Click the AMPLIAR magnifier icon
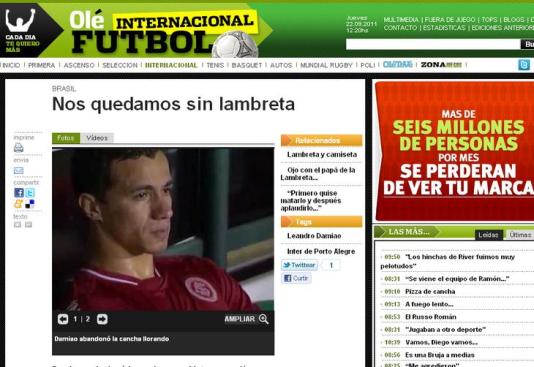The width and height of the screenshot is (534, 367). pos(264,319)
